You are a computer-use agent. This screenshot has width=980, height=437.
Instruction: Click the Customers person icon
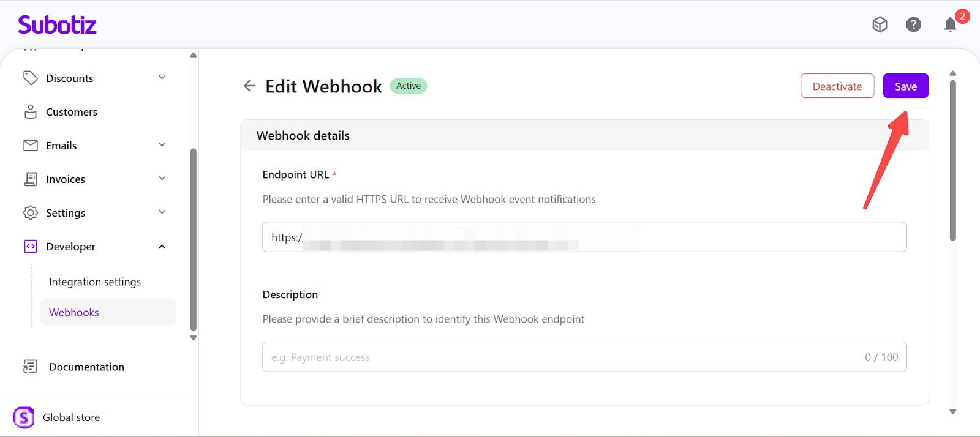tap(30, 111)
